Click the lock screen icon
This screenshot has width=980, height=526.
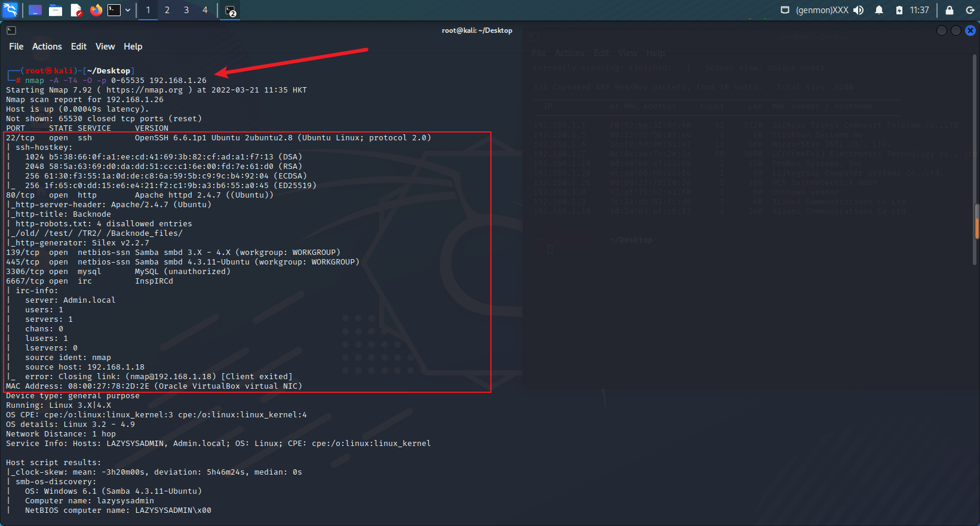point(949,10)
